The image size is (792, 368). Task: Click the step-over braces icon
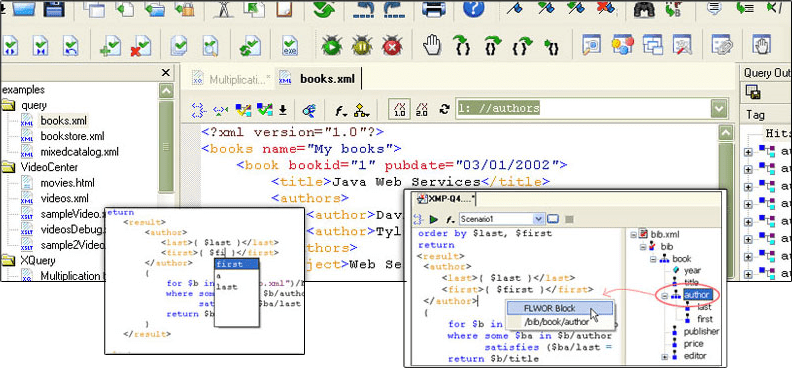tap(492, 45)
